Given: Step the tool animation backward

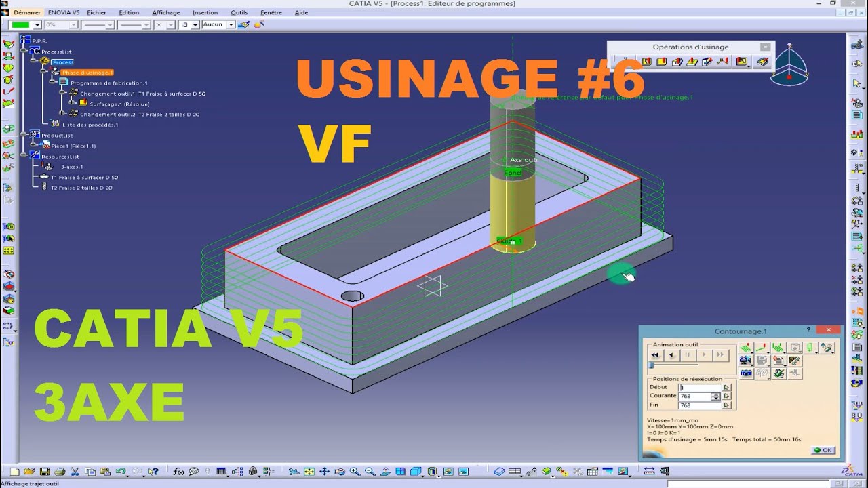Looking at the screenshot, I should 671,355.
